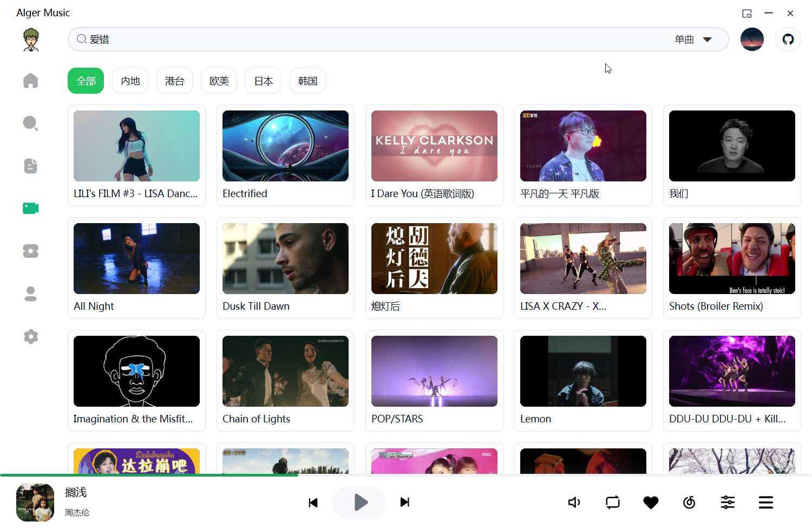Select the 日本 category tab
812x528 pixels.
[x=263, y=81]
